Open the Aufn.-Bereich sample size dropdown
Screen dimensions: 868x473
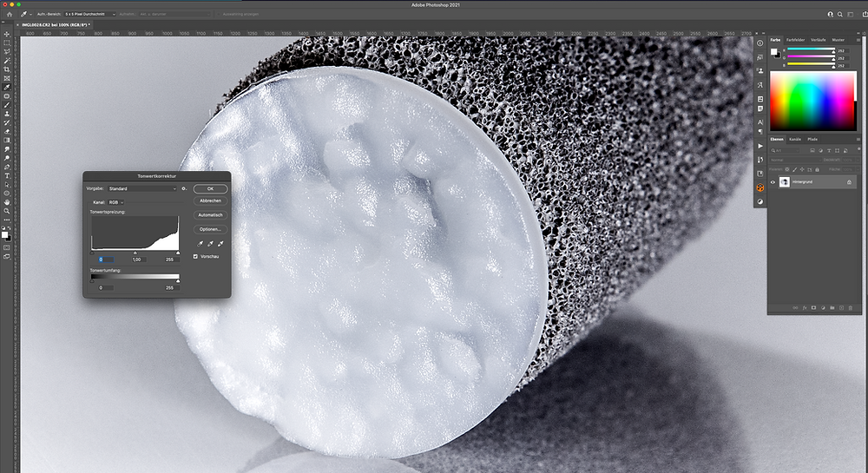pos(90,14)
